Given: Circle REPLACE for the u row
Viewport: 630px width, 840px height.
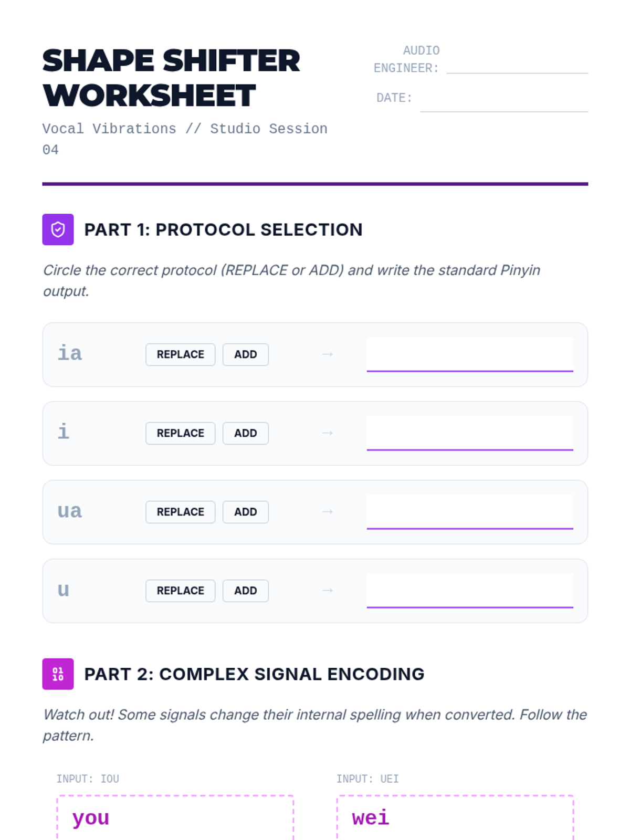Looking at the screenshot, I should pyautogui.click(x=180, y=591).
